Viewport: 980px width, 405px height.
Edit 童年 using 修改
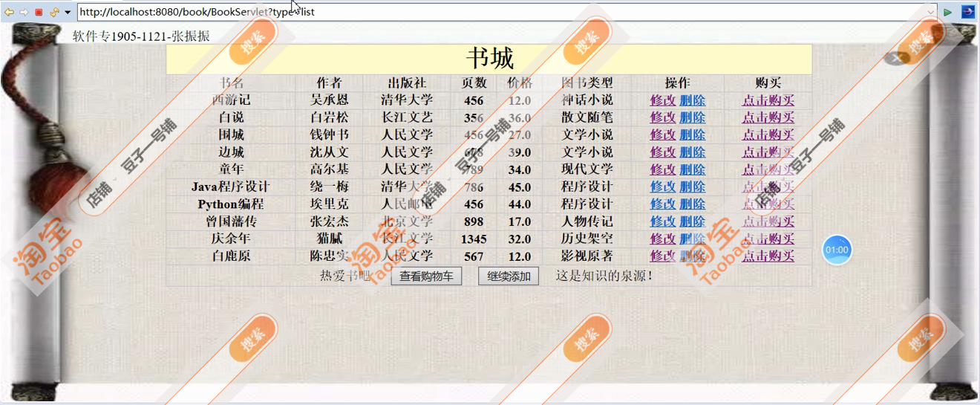(x=663, y=169)
